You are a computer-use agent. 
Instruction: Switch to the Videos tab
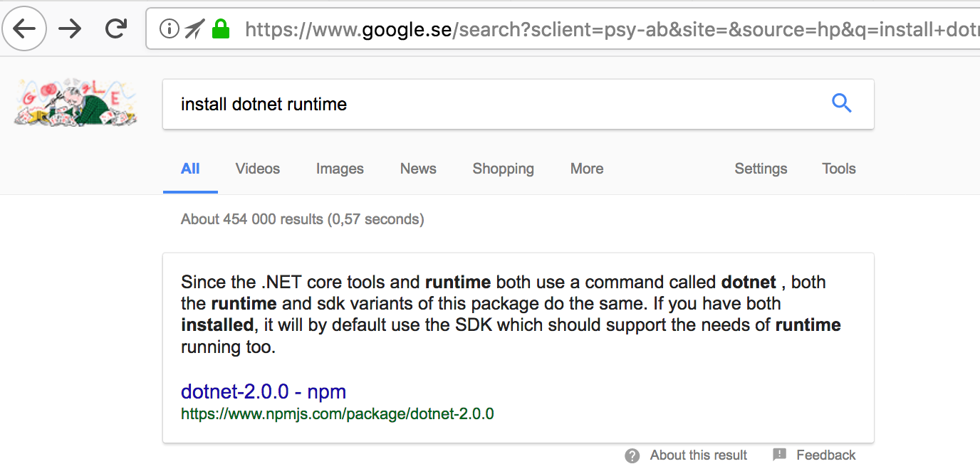[258, 169]
